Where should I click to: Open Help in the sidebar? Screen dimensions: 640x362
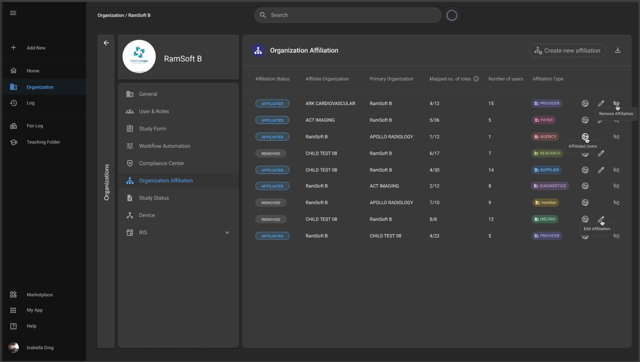31,326
